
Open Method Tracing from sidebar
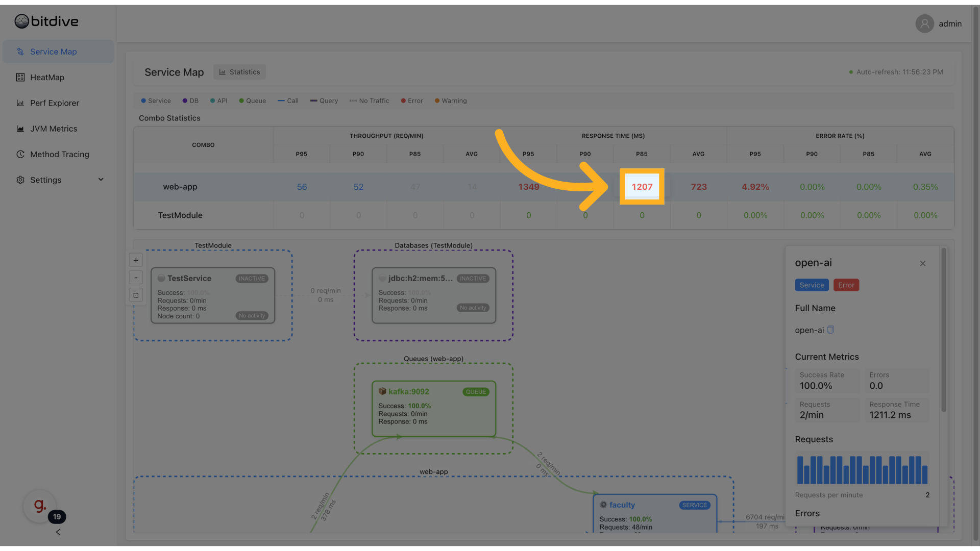(58, 154)
